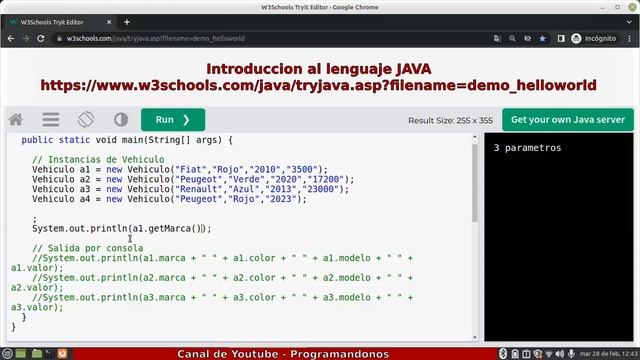Expand the tab search chevron
640x360 pixels.
coord(629,22)
